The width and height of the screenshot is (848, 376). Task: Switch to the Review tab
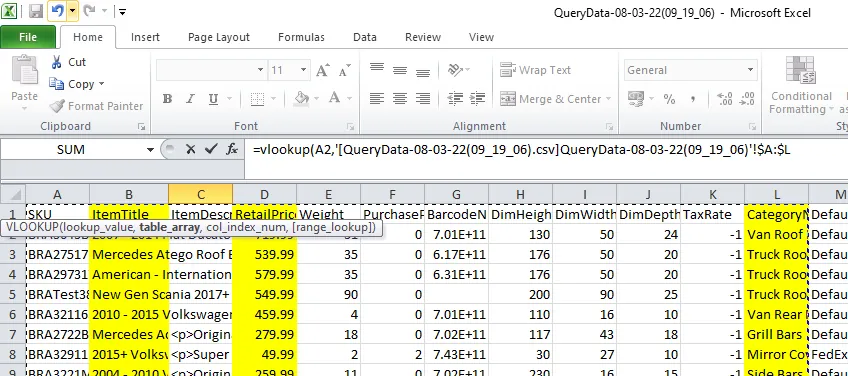pos(423,37)
